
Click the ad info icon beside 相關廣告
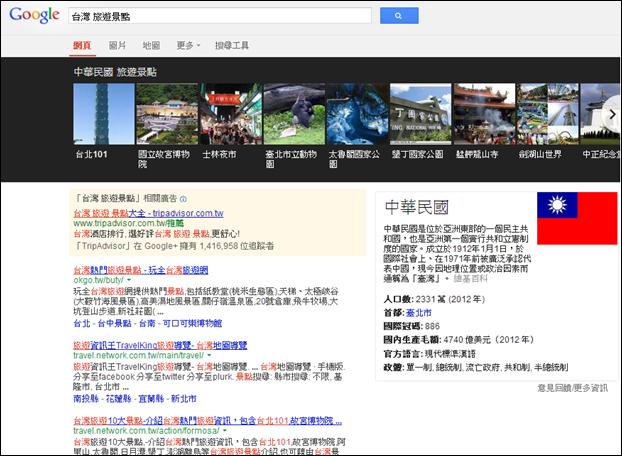pyautogui.click(x=183, y=199)
